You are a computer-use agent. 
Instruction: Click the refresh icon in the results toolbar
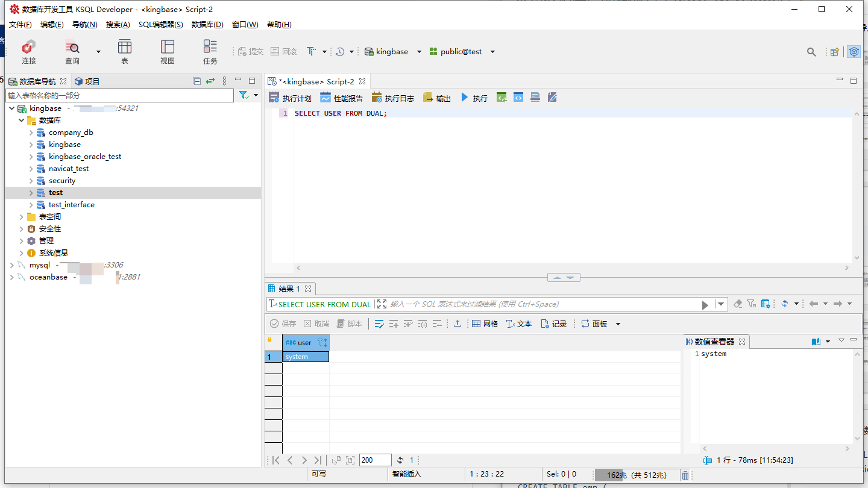coord(785,304)
